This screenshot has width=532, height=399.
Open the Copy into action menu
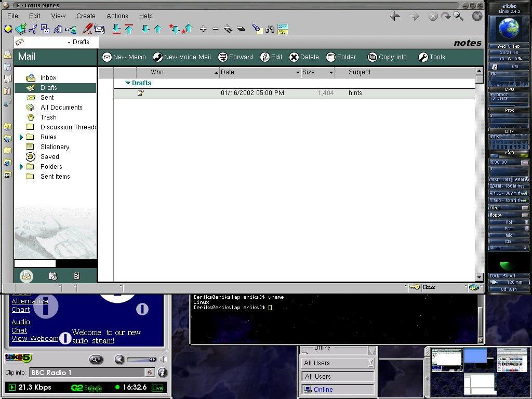(387, 57)
